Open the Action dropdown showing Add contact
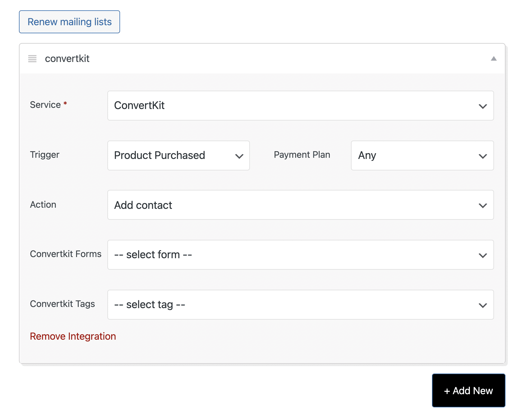 point(300,205)
